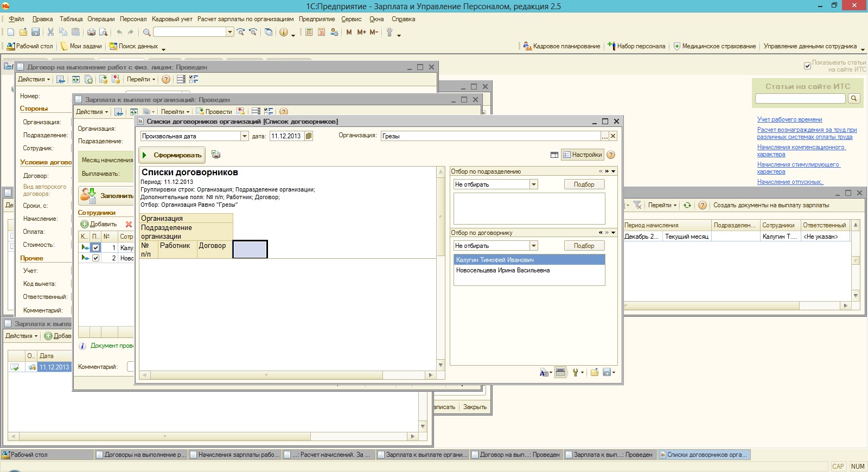Open the Не отбирать dropdown for договорнику filter
Screen dimensions: 868x472
534,246
